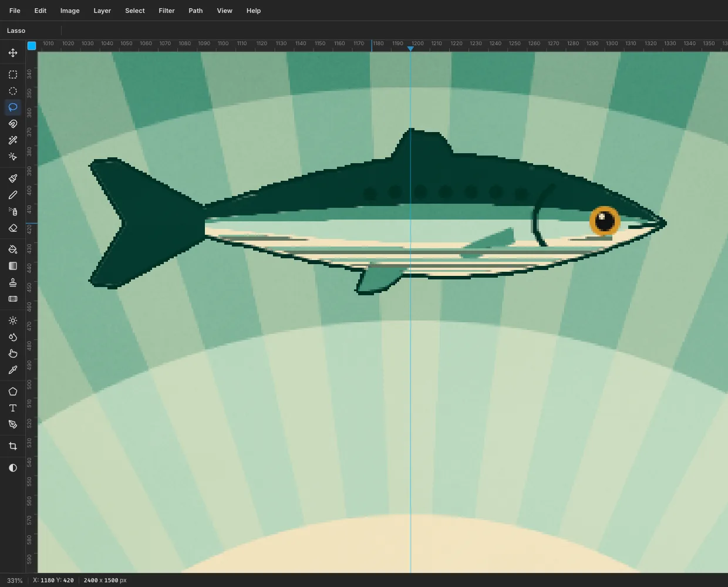Pick the Magnetic Lasso tool

click(x=13, y=124)
